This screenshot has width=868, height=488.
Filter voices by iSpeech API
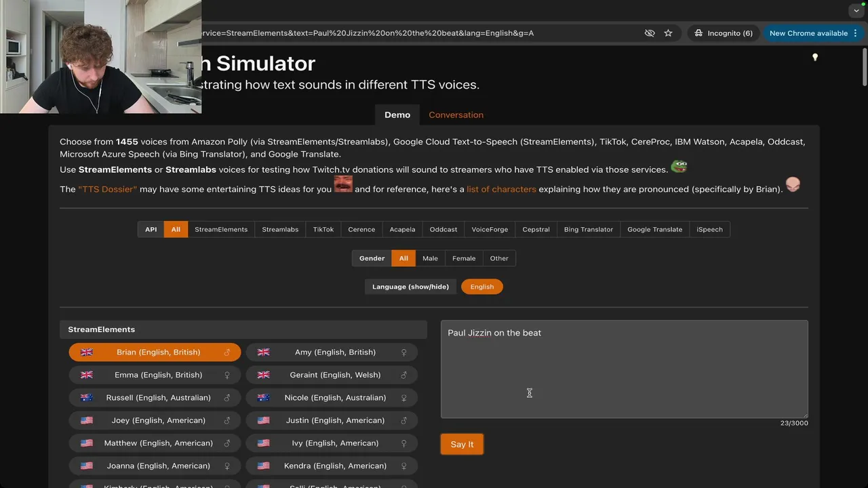point(709,229)
